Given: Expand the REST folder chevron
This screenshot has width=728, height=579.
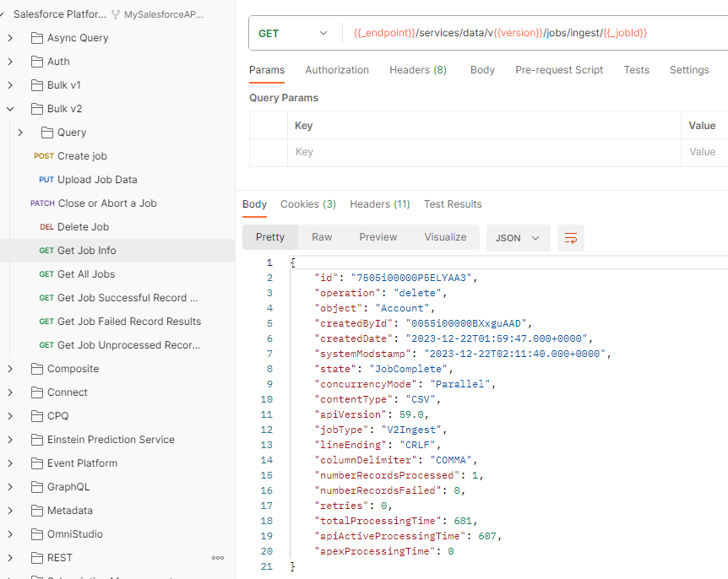Looking at the screenshot, I should 10,558.
